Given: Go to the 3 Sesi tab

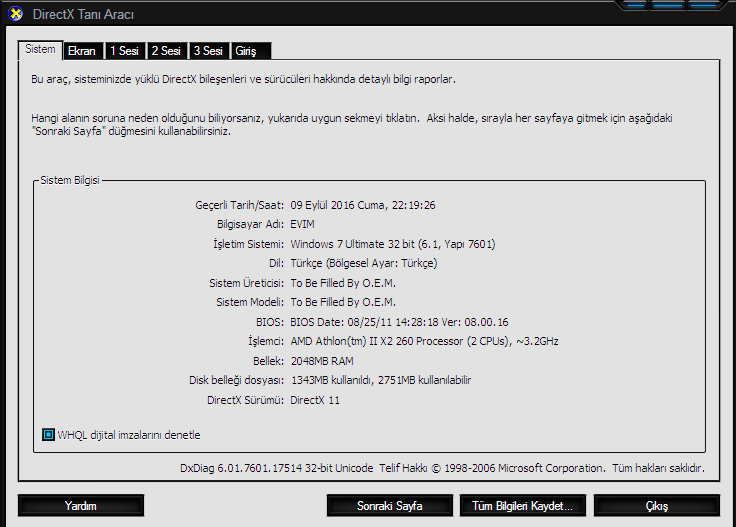Looking at the screenshot, I should coord(208,51).
